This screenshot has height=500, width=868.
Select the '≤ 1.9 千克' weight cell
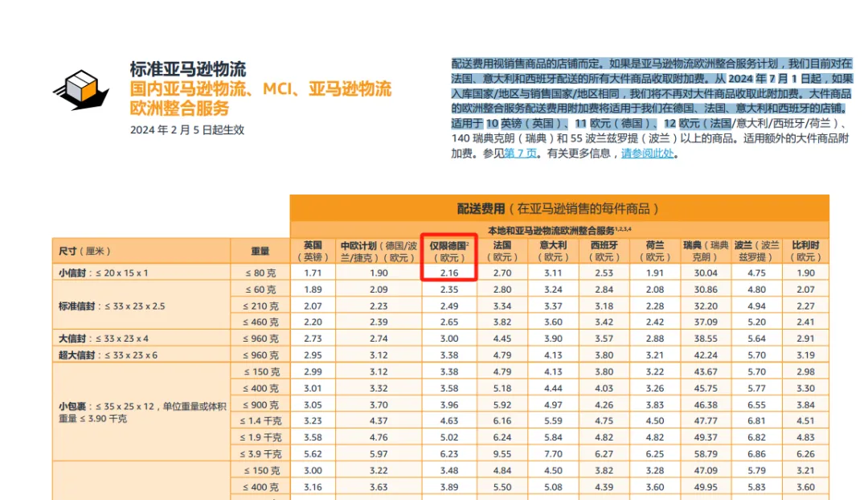tap(260, 437)
